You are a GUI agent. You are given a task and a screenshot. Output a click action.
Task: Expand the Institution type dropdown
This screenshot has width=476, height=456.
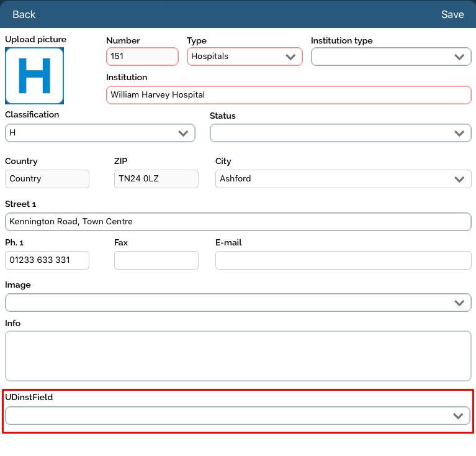pyautogui.click(x=390, y=57)
